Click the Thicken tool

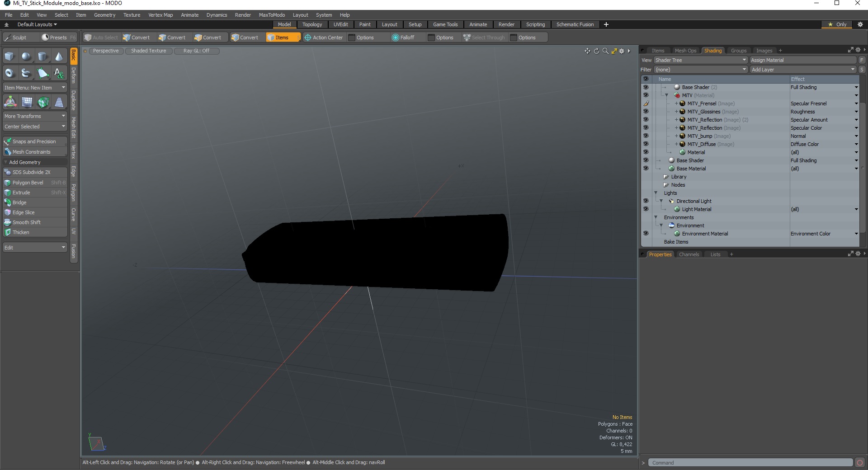coord(35,232)
